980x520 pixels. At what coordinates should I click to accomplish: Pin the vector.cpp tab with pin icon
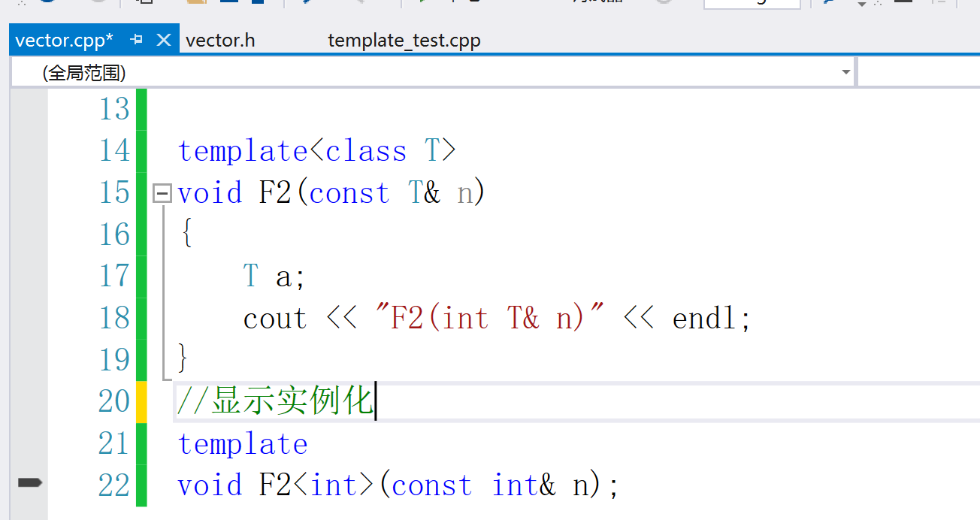(x=137, y=40)
